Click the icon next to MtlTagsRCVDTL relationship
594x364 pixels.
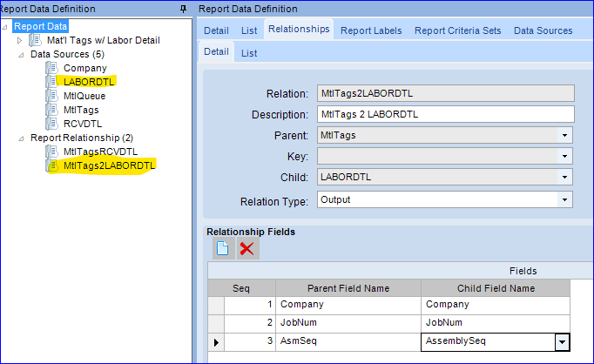52,152
